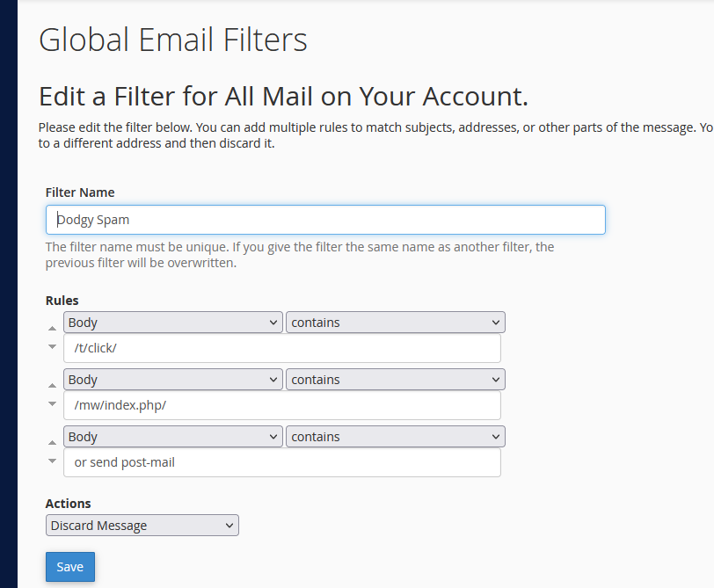Move the 'or send post-mail' rule up
This screenshot has width=714, height=588.
pyautogui.click(x=52, y=441)
